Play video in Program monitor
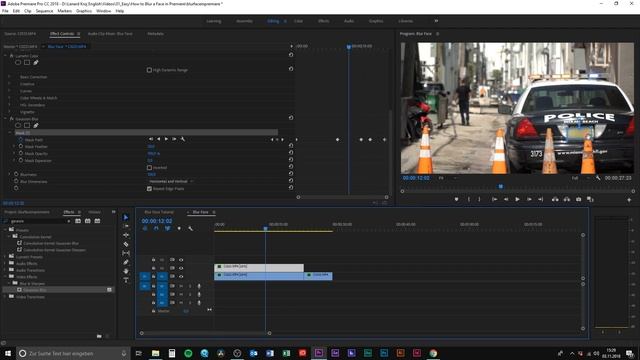 [517, 199]
